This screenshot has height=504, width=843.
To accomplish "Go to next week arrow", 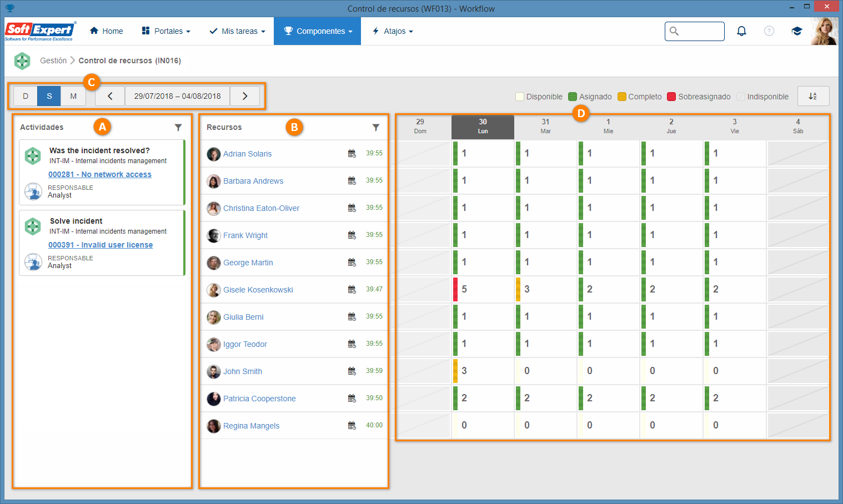I will tap(245, 96).
